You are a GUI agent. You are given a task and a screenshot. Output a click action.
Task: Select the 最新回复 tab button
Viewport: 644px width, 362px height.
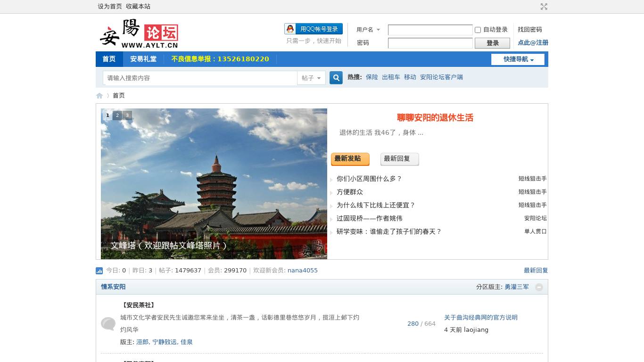coord(399,159)
